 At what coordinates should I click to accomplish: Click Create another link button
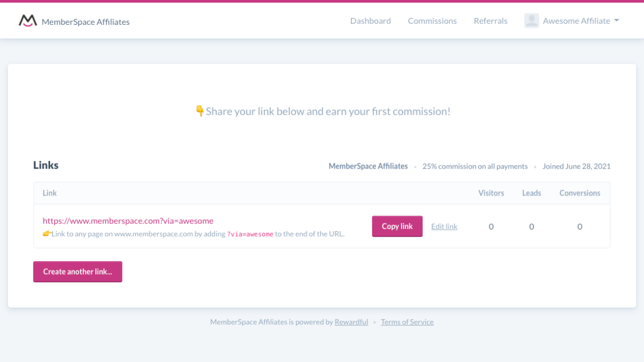tap(78, 271)
